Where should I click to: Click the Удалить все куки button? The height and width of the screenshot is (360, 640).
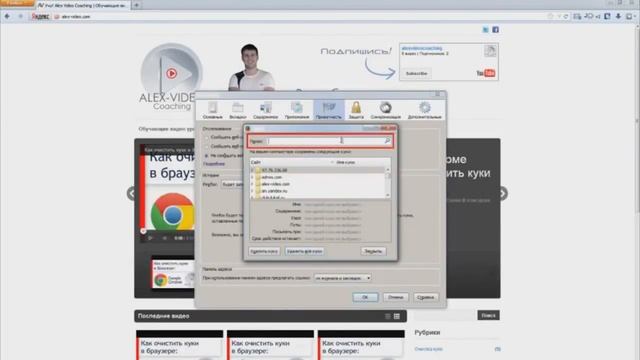304,251
